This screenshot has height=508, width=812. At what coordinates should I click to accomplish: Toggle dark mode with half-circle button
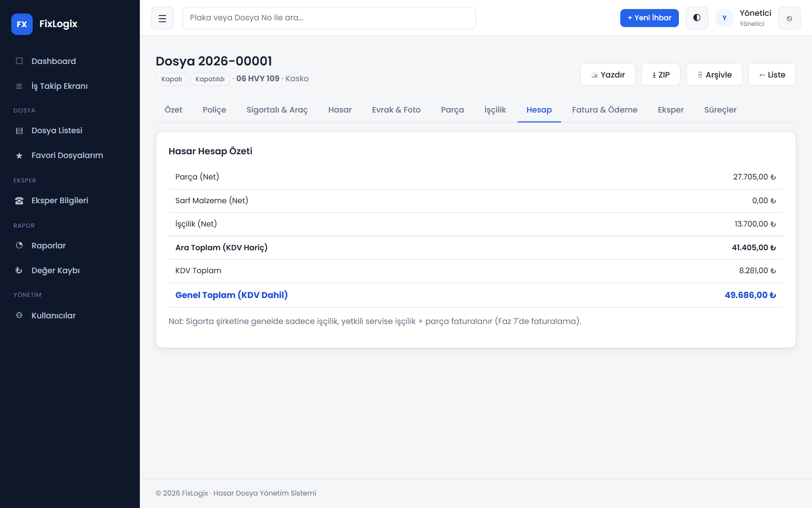click(697, 18)
